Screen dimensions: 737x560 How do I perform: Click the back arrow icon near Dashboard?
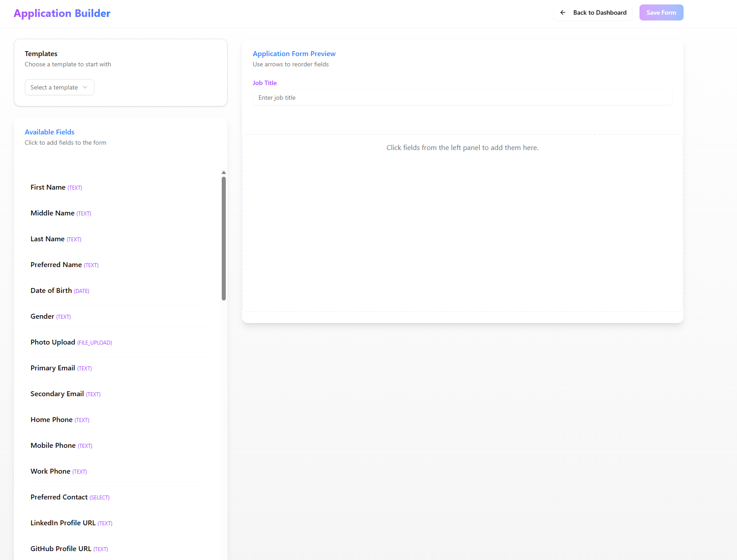(563, 12)
